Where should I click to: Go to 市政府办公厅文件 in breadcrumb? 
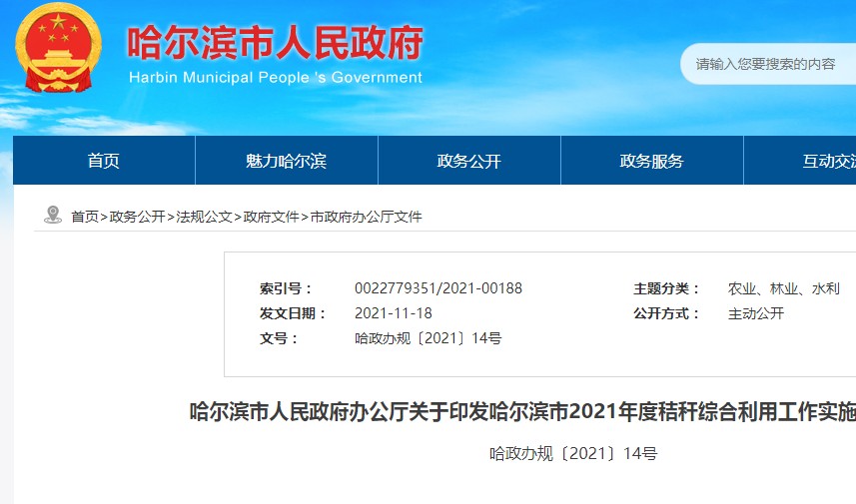click(x=367, y=217)
